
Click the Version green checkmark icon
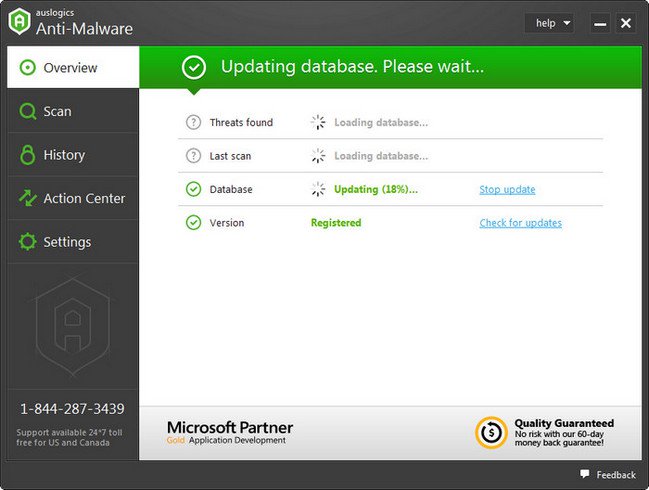(x=193, y=223)
